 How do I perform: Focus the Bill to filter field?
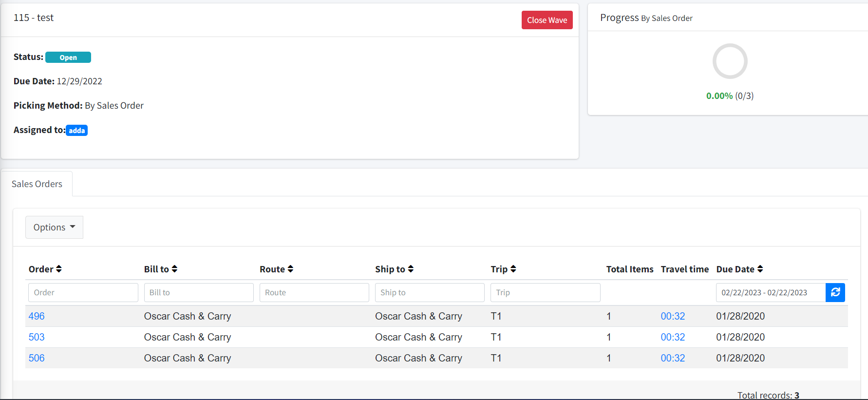tap(199, 292)
